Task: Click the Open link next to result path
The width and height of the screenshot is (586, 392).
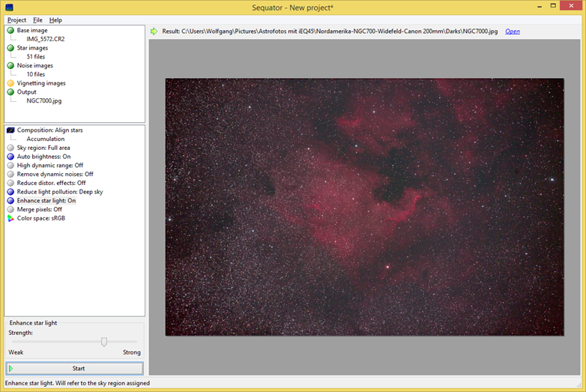Action: click(x=513, y=31)
